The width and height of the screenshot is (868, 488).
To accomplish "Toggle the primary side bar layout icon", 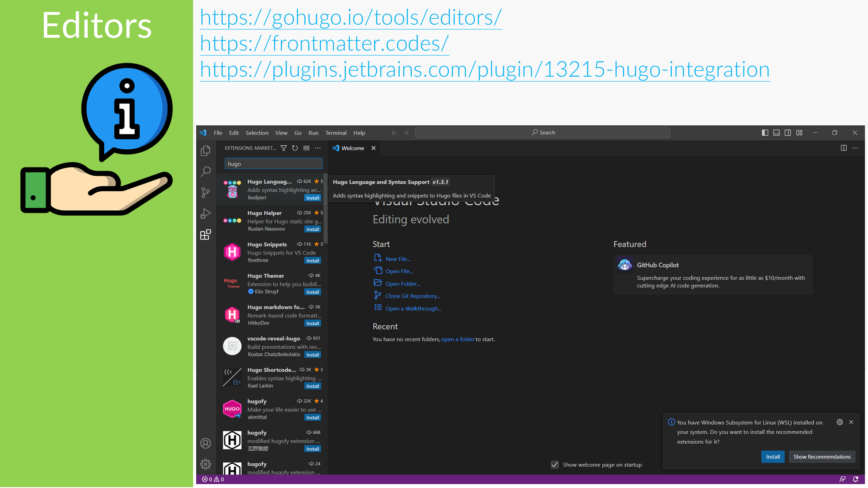I will pos(765,133).
